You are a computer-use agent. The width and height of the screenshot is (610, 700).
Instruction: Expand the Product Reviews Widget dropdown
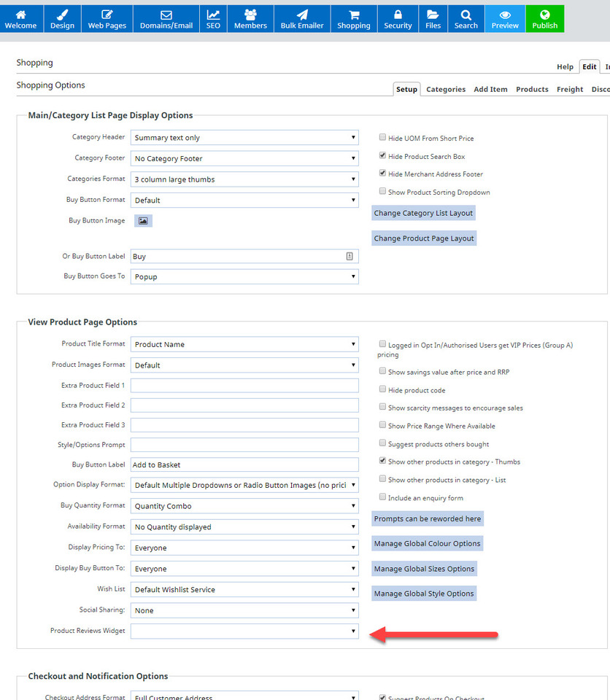point(244,631)
